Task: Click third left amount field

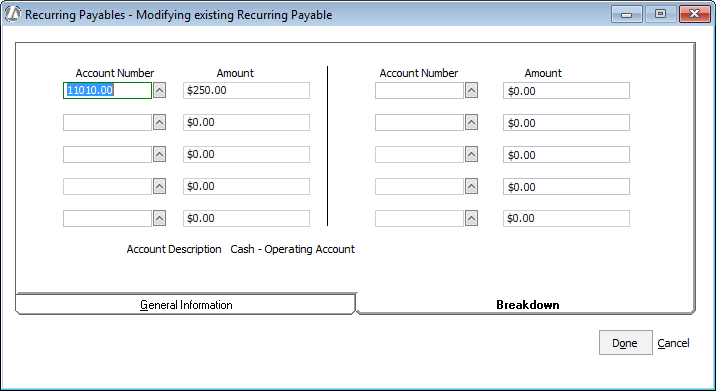Action: (247, 154)
